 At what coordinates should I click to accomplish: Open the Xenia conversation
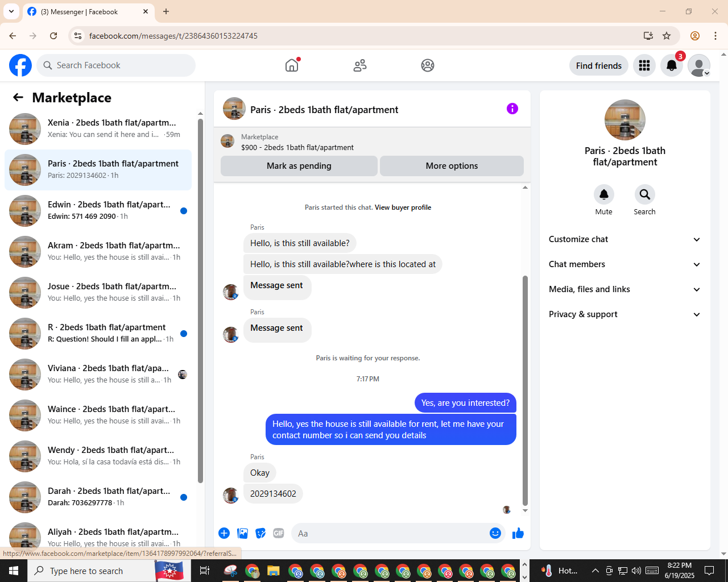pyautogui.click(x=98, y=129)
